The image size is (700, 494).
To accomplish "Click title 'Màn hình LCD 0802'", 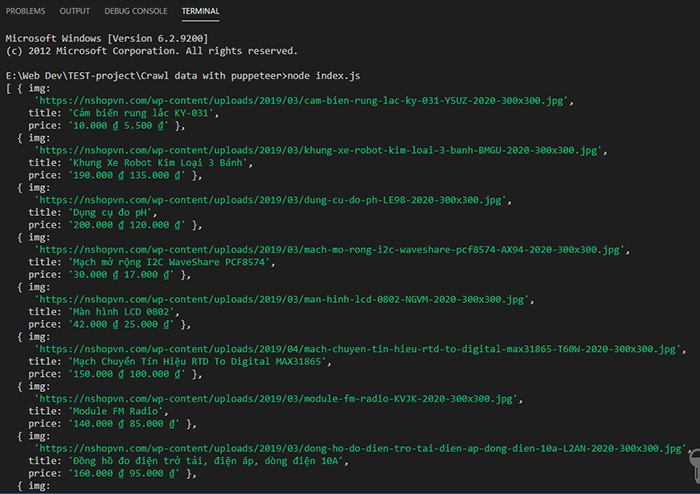I will click(121, 312).
